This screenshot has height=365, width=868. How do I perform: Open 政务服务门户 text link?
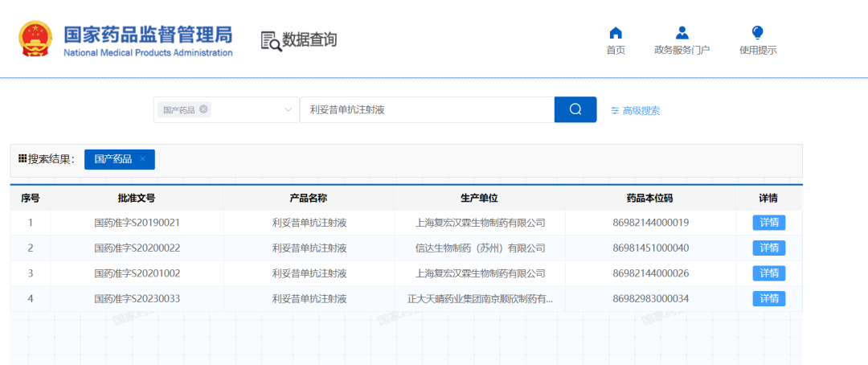tap(682, 51)
